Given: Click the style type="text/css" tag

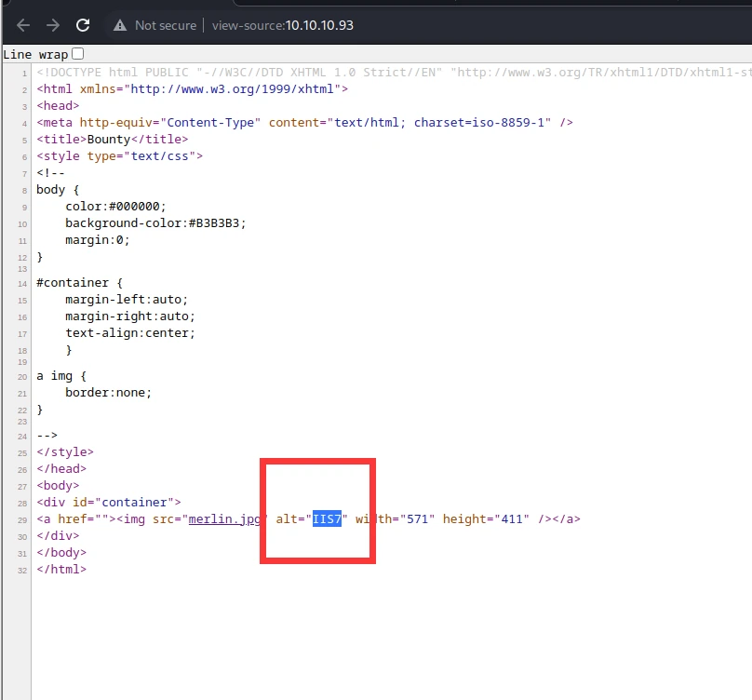Looking at the screenshot, I should point(119,156).
